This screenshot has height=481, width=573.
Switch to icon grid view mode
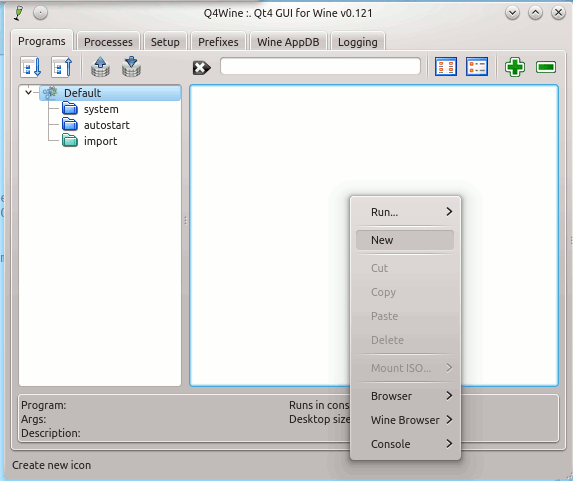(445, 67)
